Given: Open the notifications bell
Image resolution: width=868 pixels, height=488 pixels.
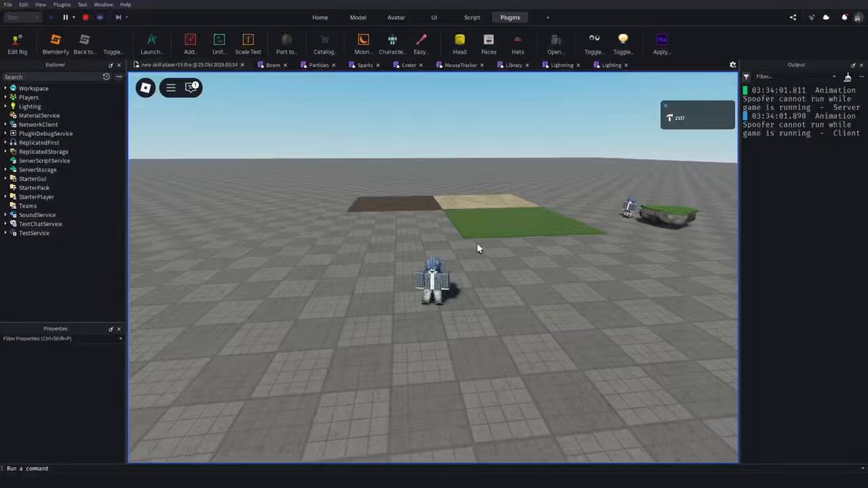Looking at the screenshot, I should 843,17.
